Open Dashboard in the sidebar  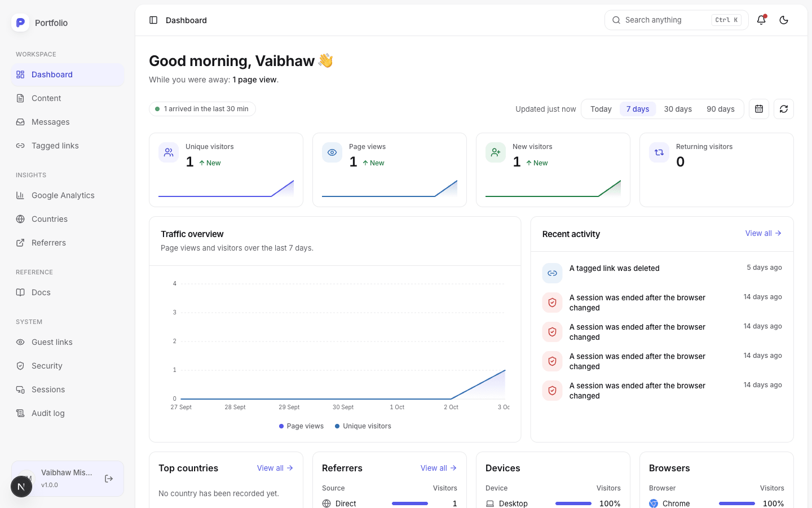click(68, 75)
